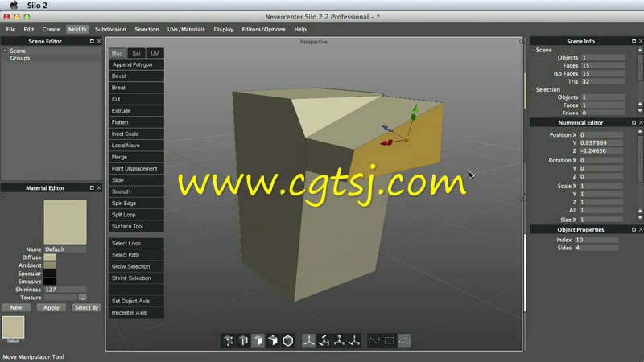
Task: Switch to the UV tool tab
Action: click(155, 53)
